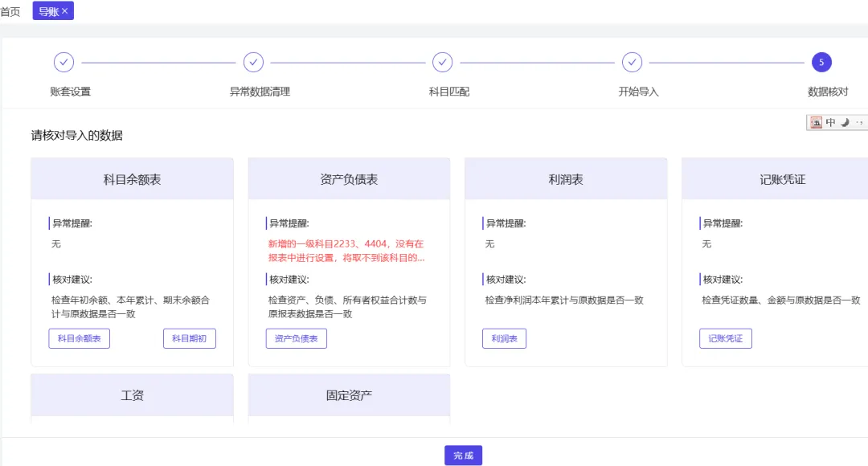
Task: Switch to the 首页 tab
Action: coord(10,11)
